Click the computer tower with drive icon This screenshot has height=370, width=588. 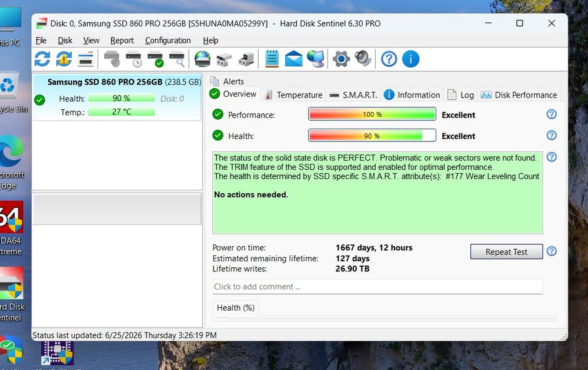[x=246, y=59]
